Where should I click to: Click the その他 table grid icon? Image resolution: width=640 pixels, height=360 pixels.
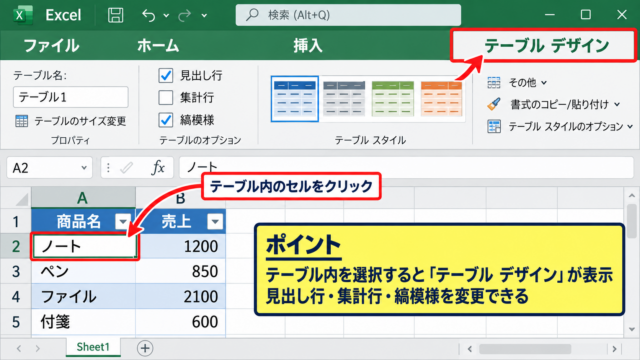click(x=493, y=82)
